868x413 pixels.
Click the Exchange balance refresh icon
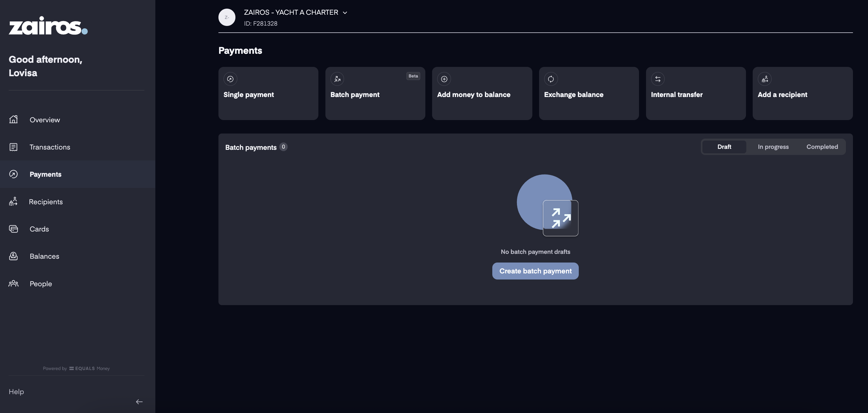[x=551, y=79]
